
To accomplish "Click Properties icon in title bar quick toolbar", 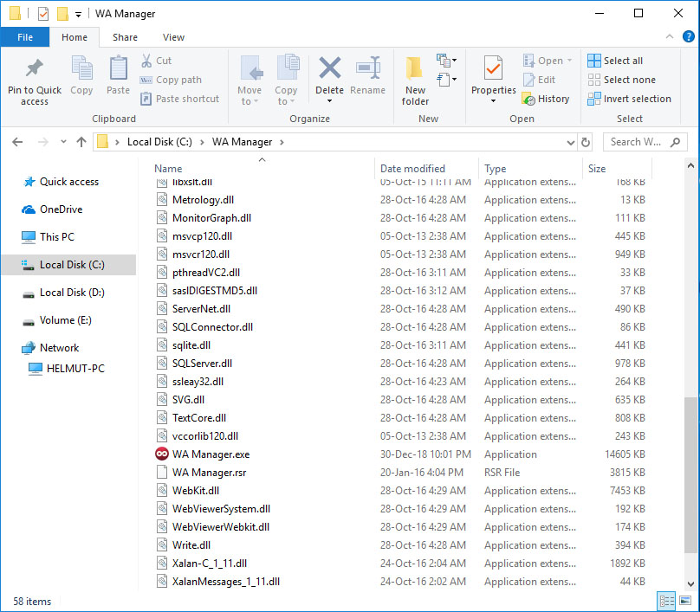I will tap(42, 14).
